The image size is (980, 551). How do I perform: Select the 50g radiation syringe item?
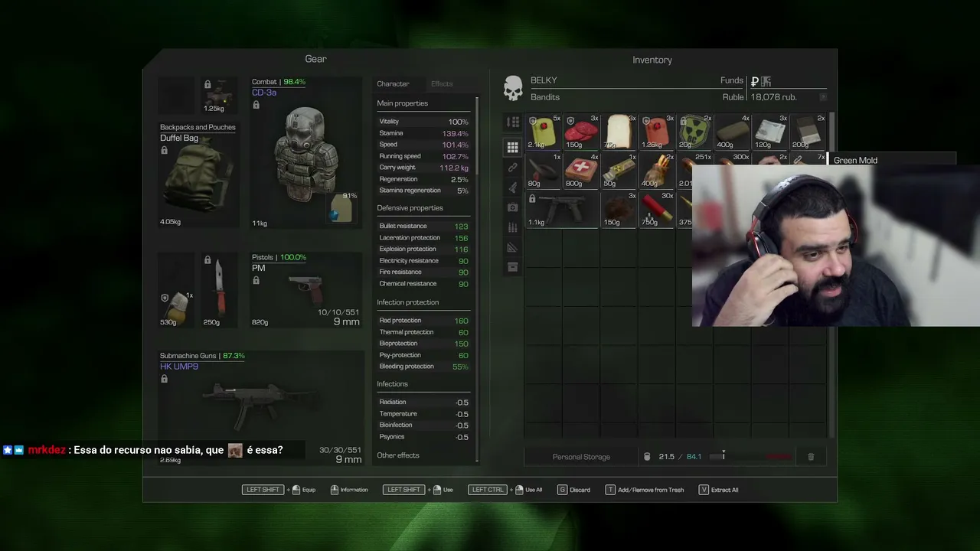click(x=619, y=170)
